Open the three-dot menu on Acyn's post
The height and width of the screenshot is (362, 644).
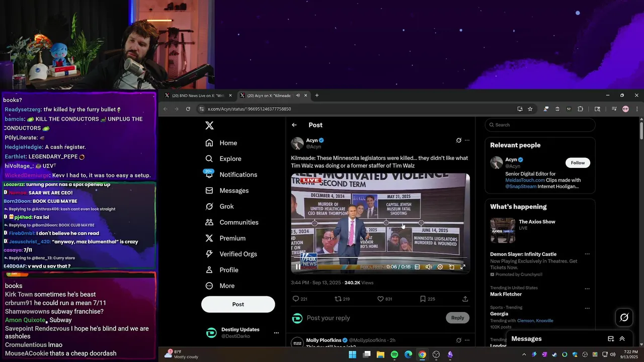[x=467, y=140]
